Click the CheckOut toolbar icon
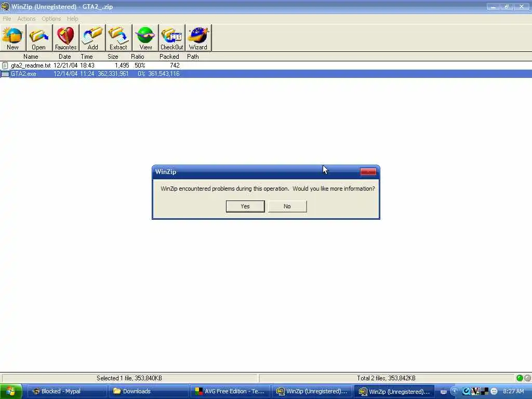This screenshot has height=399, width=532. click(171, 38)
